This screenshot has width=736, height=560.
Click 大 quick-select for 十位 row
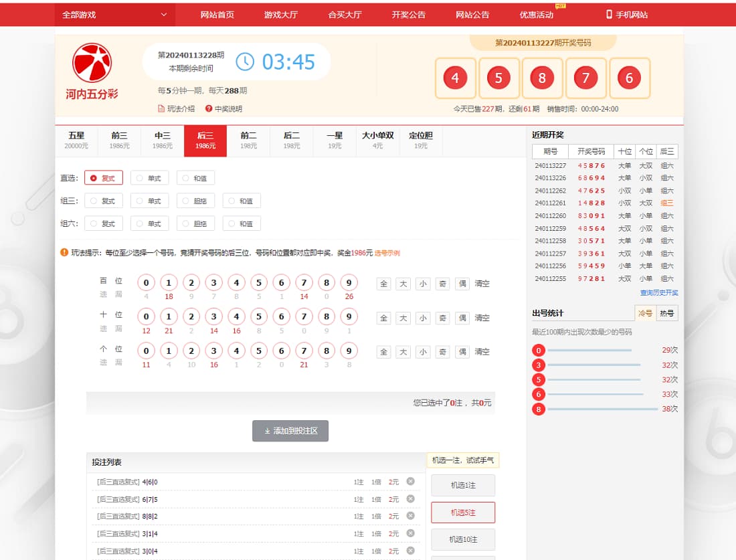coord(403,318)
